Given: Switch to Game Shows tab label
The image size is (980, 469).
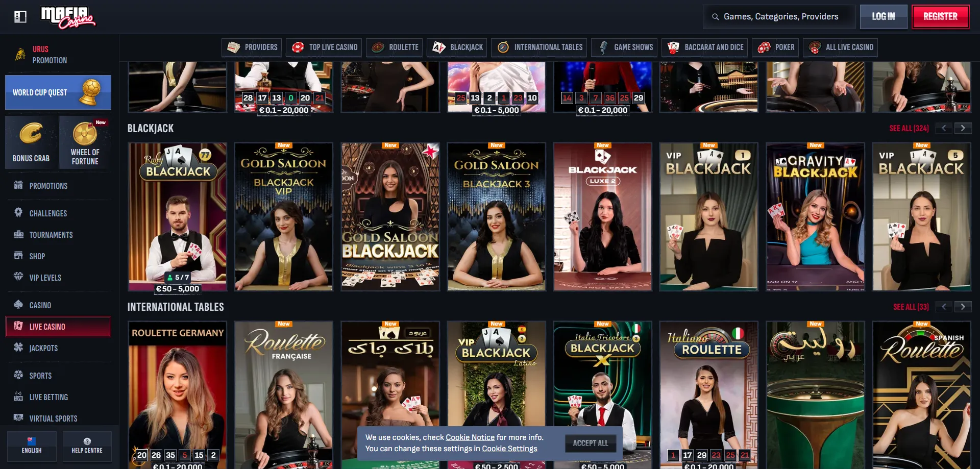Looking at the screenshot, I should (x=633, y=47).
